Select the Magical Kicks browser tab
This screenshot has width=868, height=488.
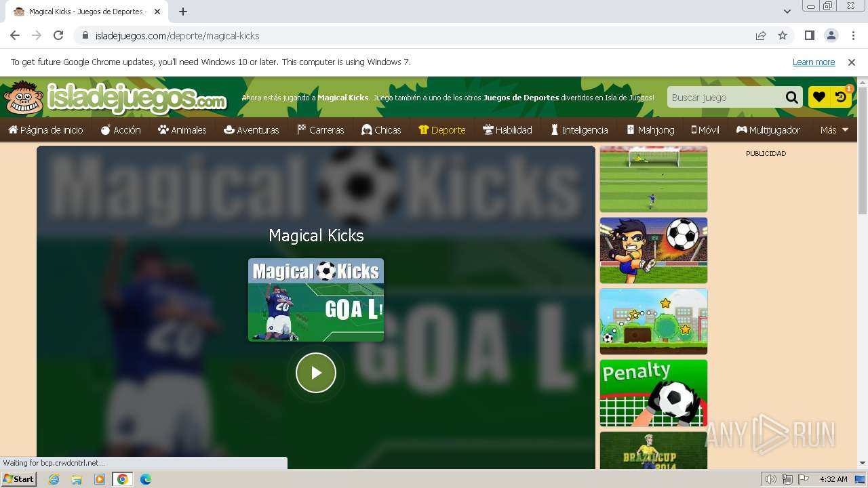click(87, 12)
